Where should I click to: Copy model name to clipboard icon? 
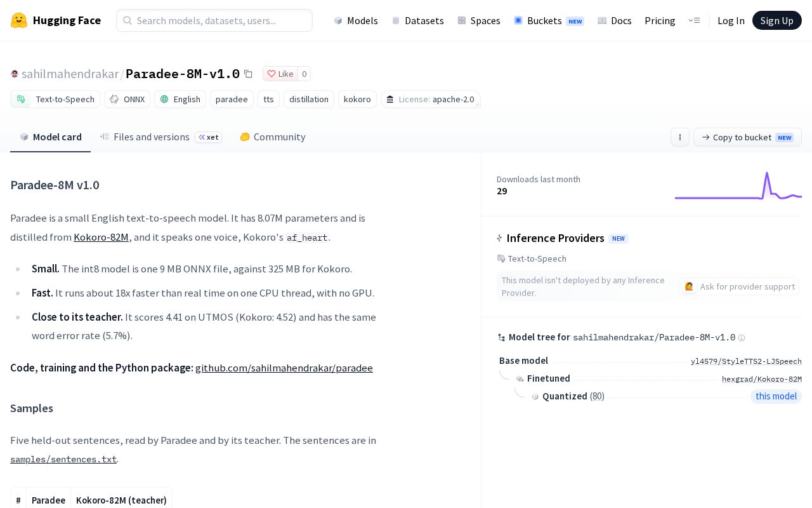248,74
